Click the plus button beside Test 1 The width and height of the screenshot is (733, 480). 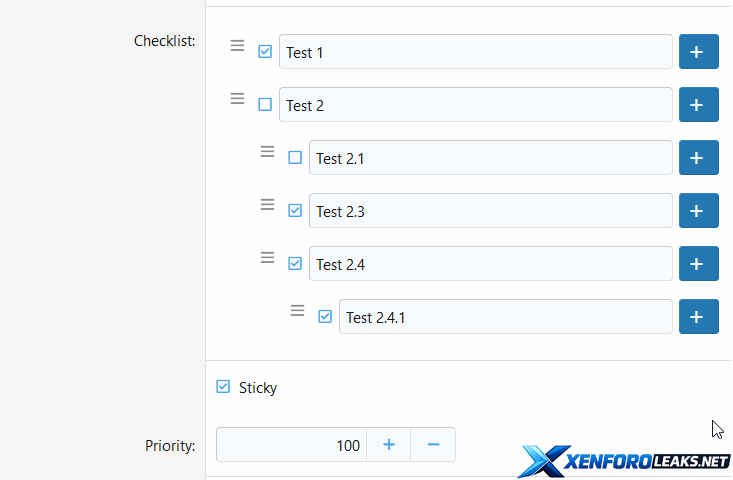click(698, 52)
